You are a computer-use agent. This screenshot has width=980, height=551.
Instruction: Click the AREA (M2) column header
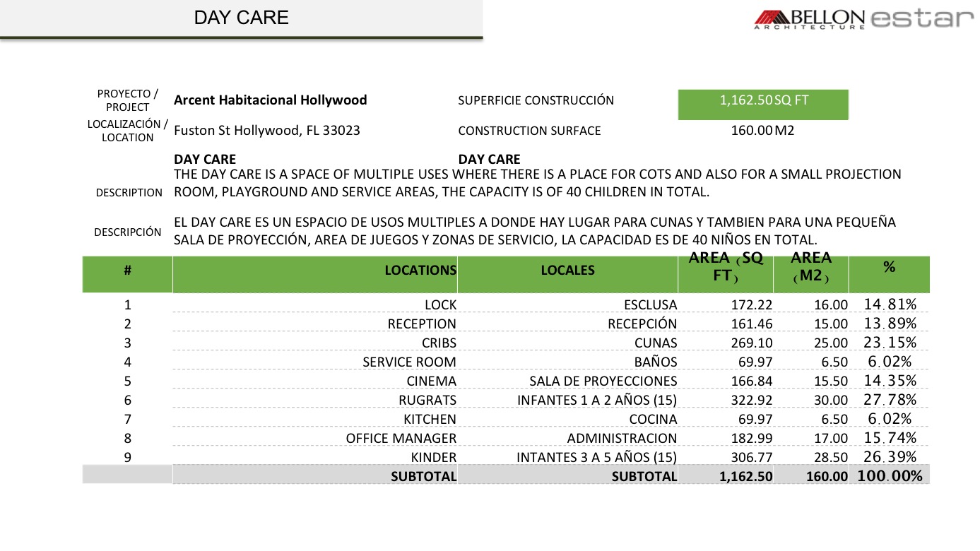tap(810, 268)
